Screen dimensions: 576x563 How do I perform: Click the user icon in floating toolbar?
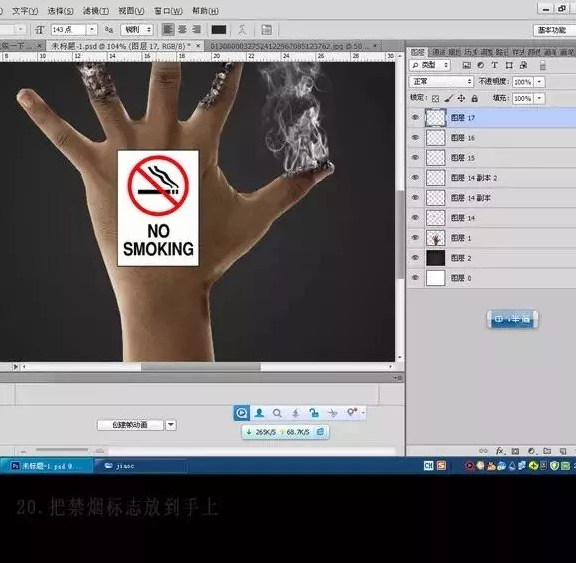click(x=259, y=413)
